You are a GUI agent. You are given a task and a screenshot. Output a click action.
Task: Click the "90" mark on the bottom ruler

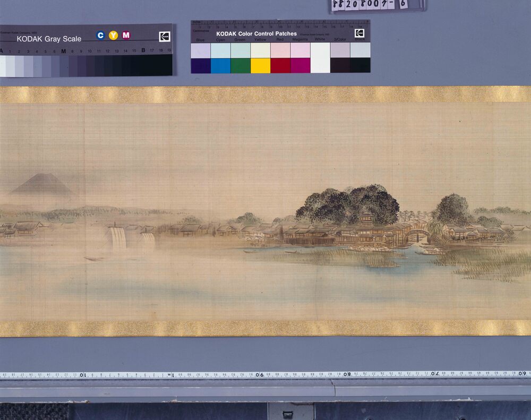[260, 375]
